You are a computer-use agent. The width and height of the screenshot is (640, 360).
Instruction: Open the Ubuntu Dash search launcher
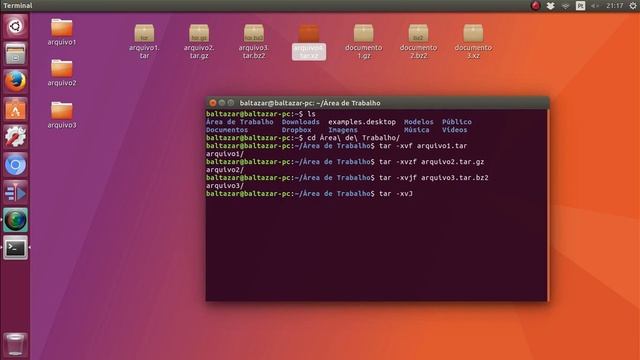16,27
